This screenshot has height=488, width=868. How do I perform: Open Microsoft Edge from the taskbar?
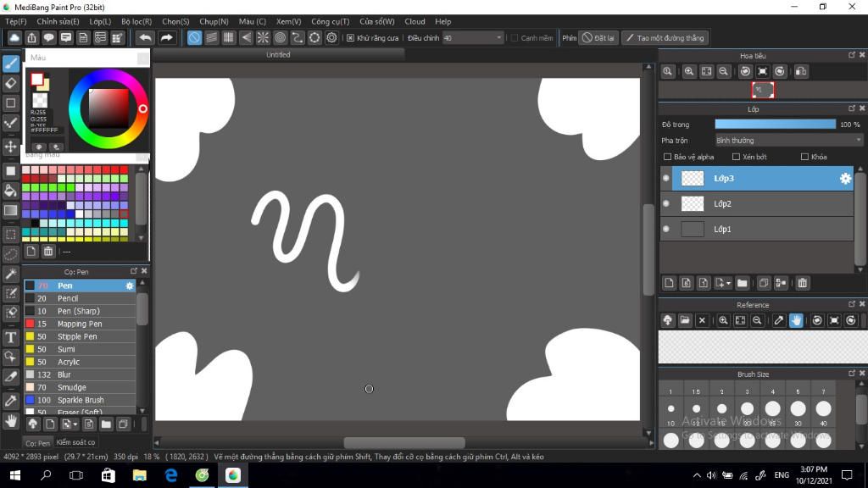[x=171, y=475]
